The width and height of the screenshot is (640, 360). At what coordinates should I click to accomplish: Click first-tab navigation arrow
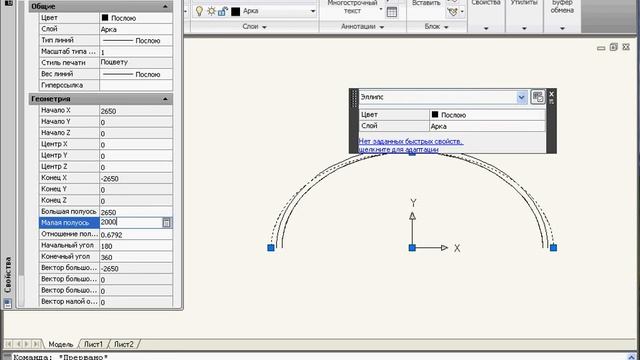coord(9,344)
